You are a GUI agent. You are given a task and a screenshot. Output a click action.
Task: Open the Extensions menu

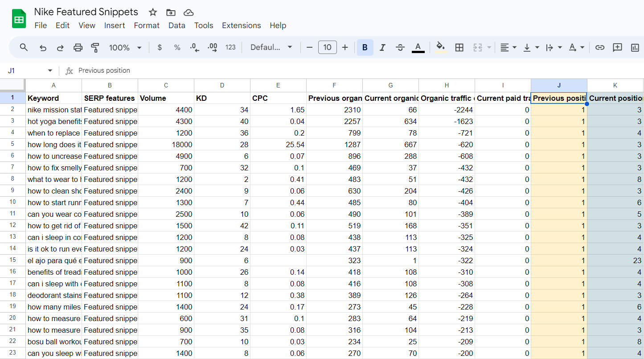241,25
